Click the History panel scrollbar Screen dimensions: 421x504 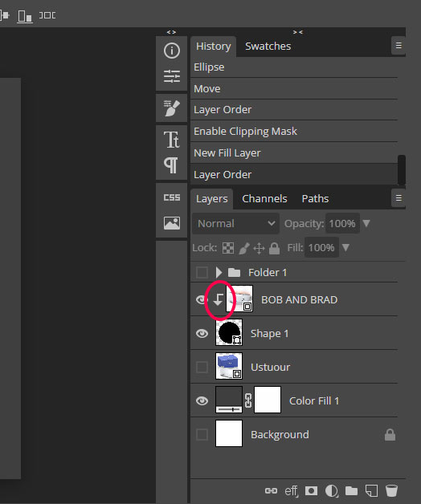point(402,169)
